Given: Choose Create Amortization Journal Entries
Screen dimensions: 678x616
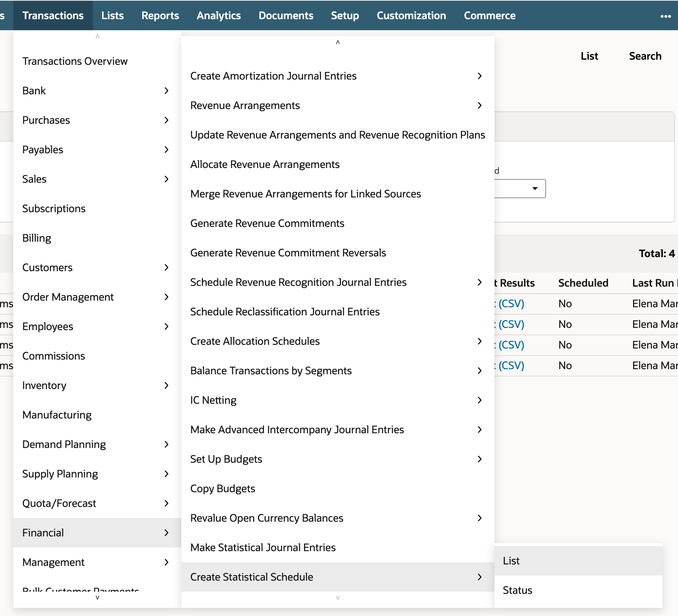Looking at the screenshot, I should pyautogui.click(x=338, y=76).
